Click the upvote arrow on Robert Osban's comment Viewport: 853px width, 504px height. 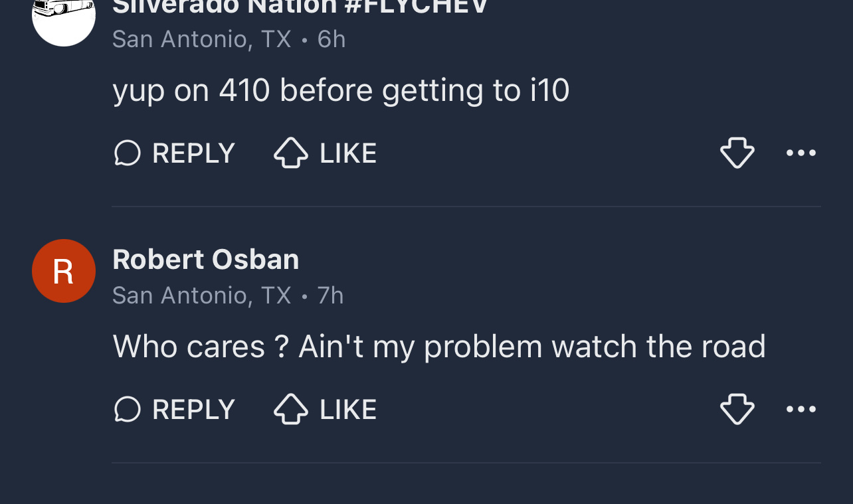291,409
